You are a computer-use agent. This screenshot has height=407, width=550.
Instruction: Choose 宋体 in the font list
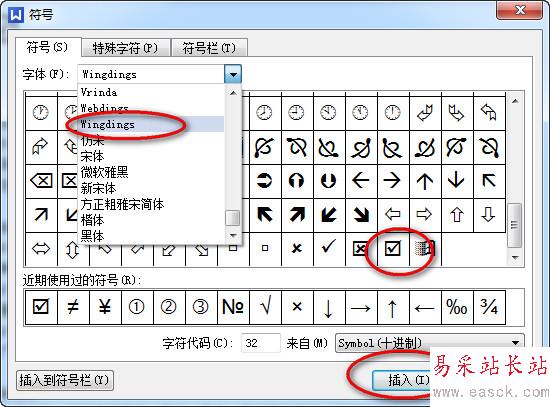(151, 156)
